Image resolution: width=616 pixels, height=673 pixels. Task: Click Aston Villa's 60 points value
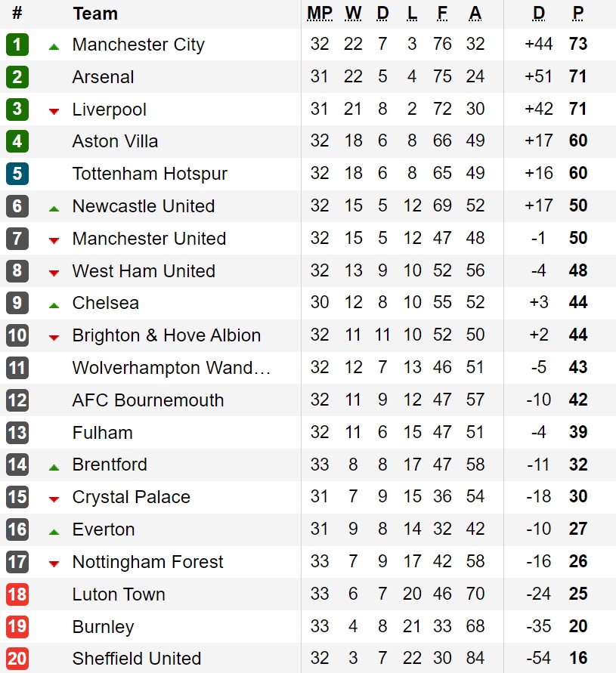click(578, 140)
